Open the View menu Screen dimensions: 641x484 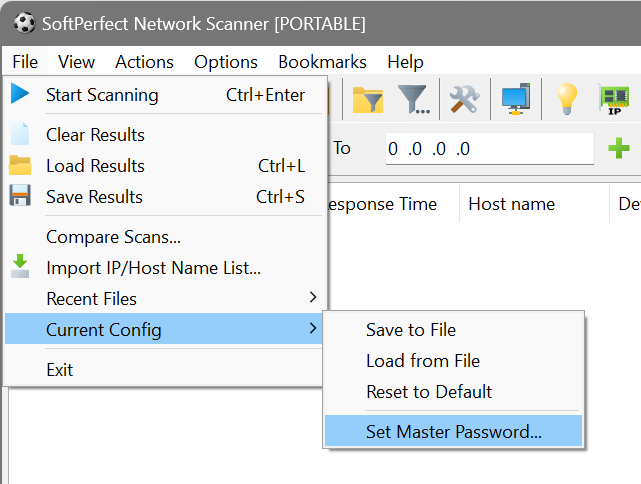pos(76,62)
